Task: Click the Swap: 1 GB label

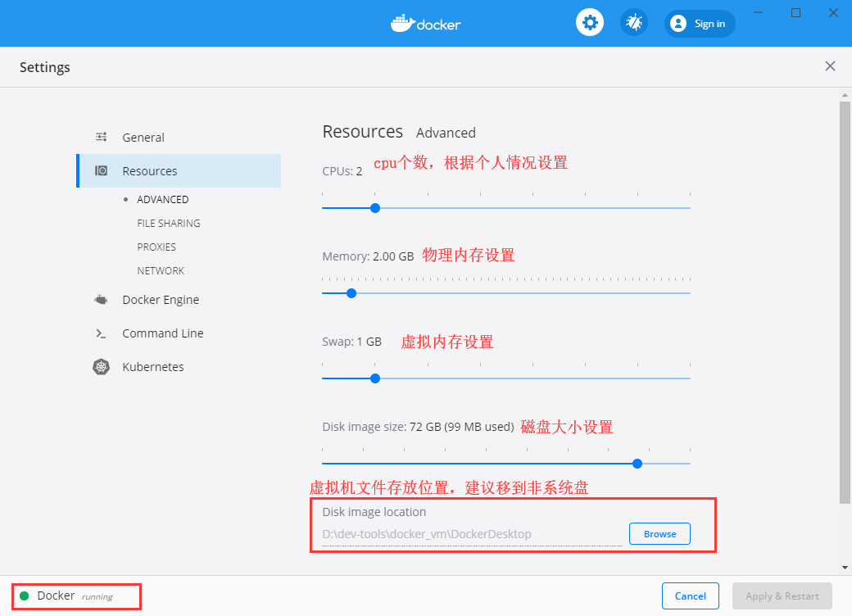Action: 351,342
